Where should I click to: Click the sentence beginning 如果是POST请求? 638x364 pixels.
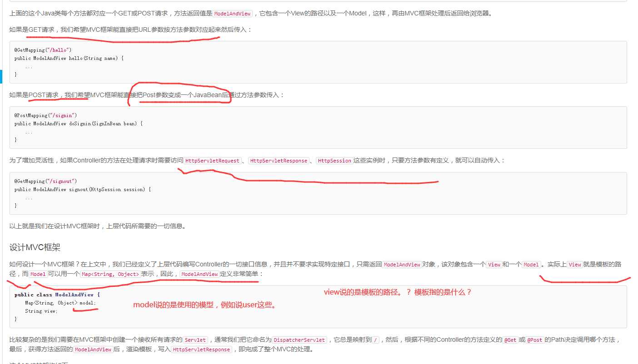tap(147, 95)
